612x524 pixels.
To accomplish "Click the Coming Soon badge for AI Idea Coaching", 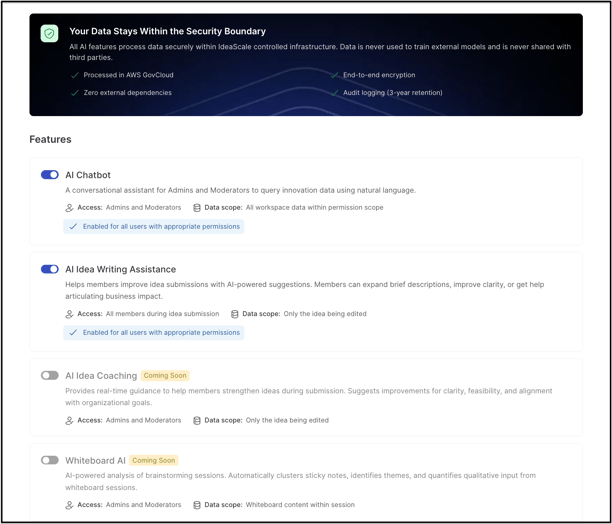I will pos(165,376).
